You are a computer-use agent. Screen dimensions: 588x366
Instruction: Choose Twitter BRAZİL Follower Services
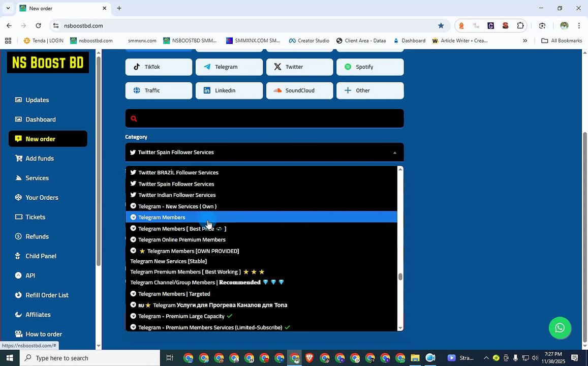pyautogui.click(x=261, y=172)
